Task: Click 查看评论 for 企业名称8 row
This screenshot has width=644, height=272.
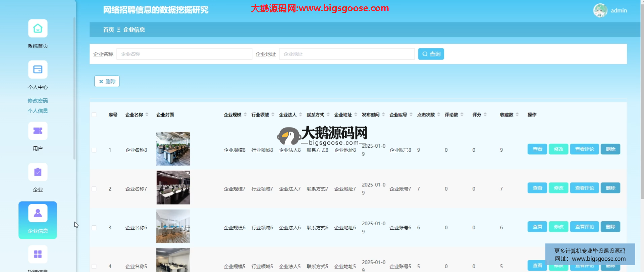Action: (x=584, y=149)
